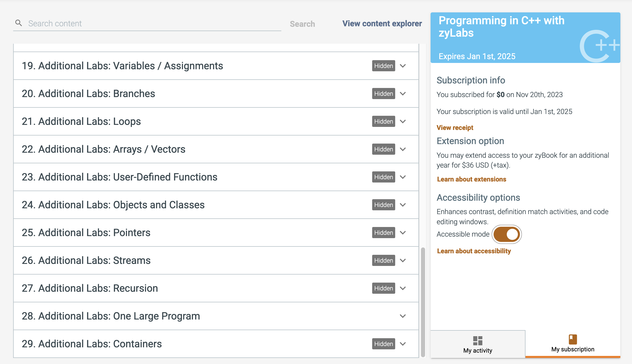Viewport: 632px width, 364px height.
Task: Expand chapter 20 Additional Labs: Branches
Action: 403,94
